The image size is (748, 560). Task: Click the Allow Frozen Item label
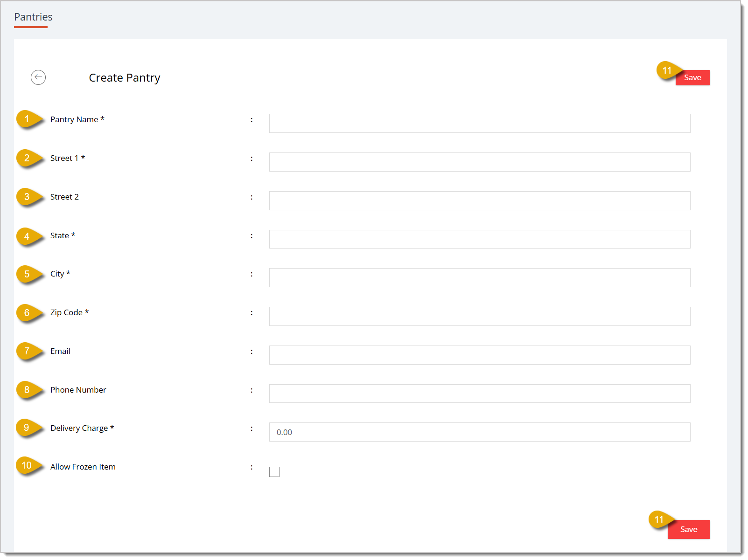[83, 467]
